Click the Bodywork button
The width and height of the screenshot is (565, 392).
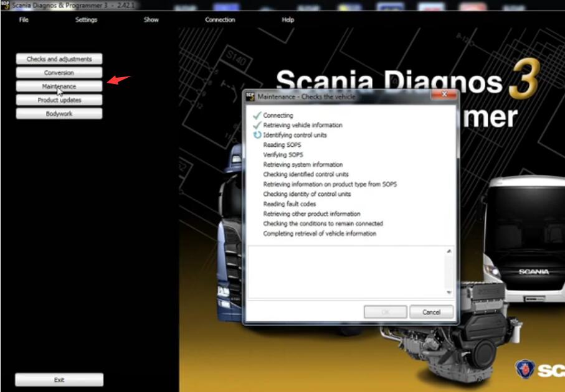click(59, 114)
